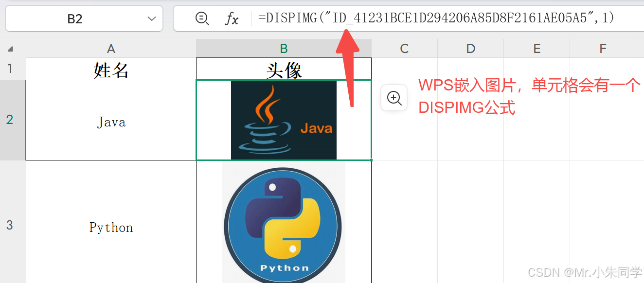Select column E header
Screen dimensions: 644x283
click(x=537, y=48)
